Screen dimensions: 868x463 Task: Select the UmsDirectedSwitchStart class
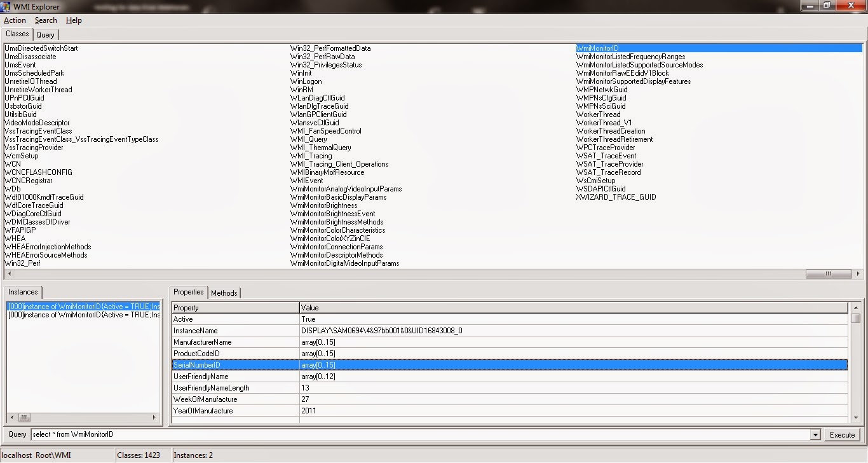click(x=41, y=48)
